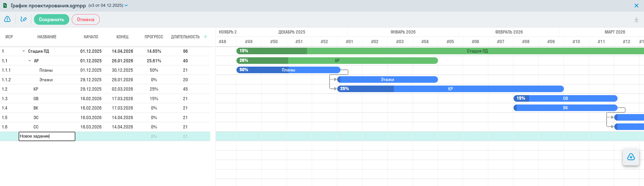Screen dimensions: 644x186
Task: Select the Этажи task row name
Action: [x=46, y=80]
